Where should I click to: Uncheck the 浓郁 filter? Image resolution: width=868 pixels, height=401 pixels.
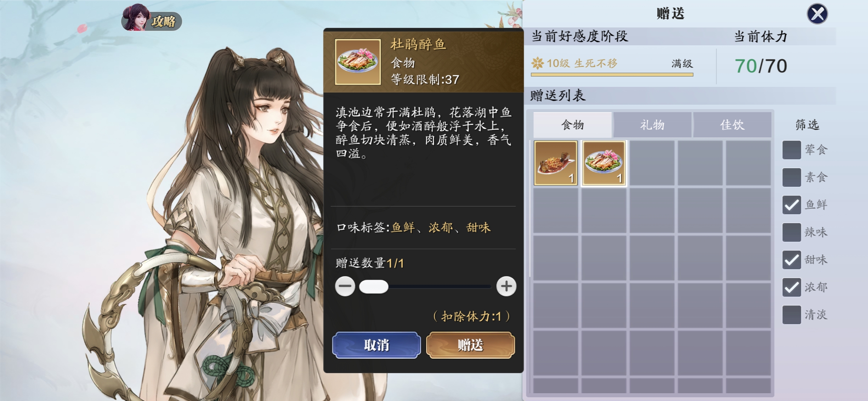[x=792, y=287]
